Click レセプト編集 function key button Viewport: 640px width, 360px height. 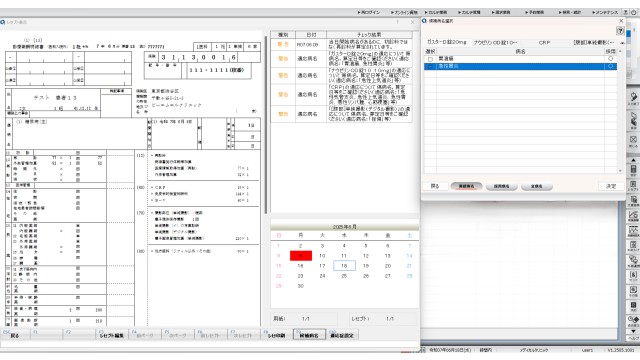[x=112, y=334]
